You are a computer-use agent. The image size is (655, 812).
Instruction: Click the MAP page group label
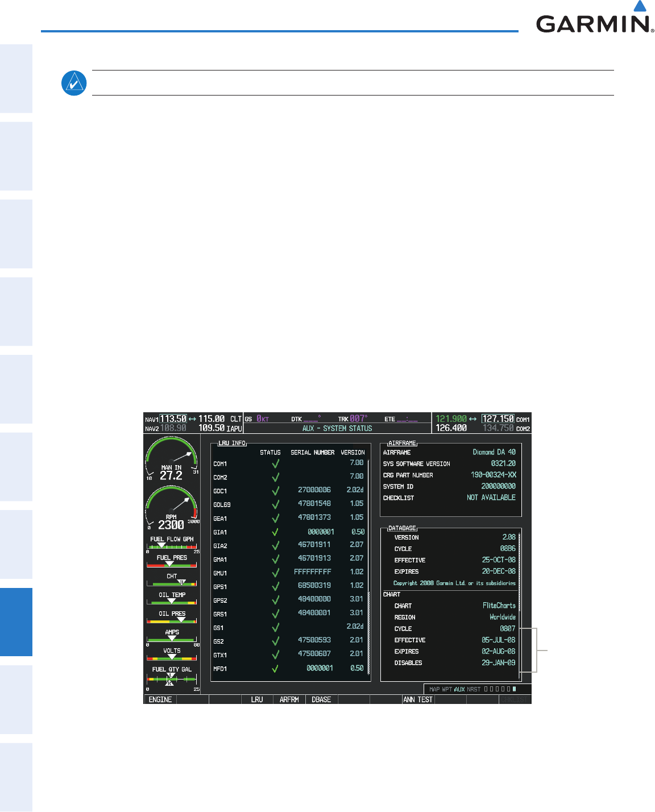click(x=434, y=689)
